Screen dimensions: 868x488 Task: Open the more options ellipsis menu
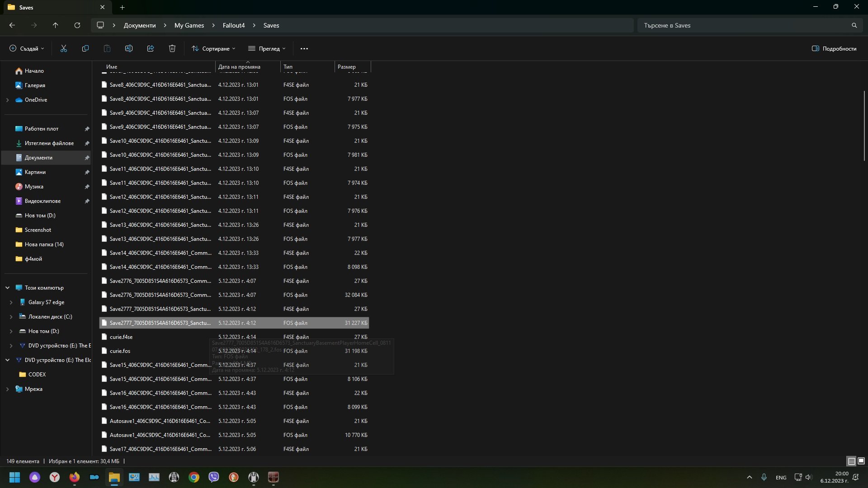[x=304, y=48]
